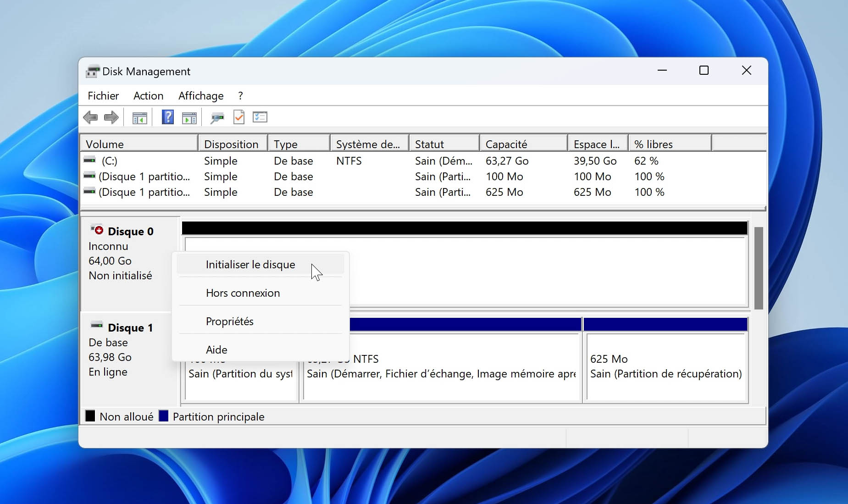
Task: Open the ? help menu
Action: click(240, 96)
